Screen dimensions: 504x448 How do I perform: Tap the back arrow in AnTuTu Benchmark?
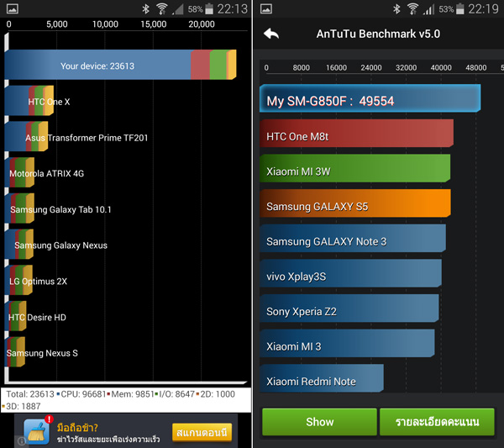coord(271,34)
